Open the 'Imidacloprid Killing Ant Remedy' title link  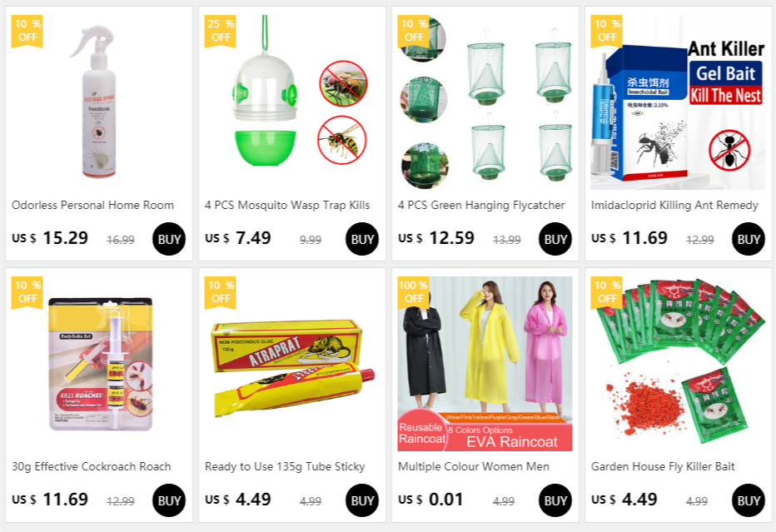point(674,205)
